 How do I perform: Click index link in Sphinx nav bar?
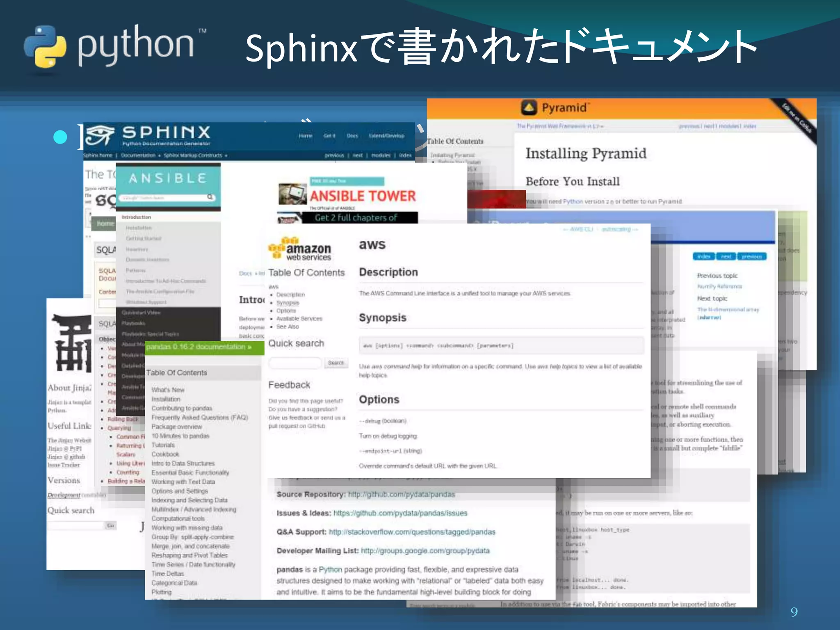coord(405,155)
